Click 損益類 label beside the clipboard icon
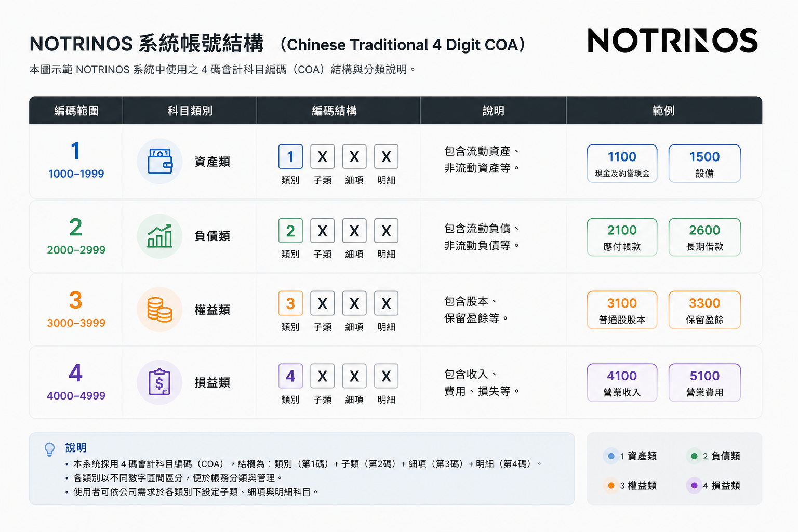 tap(212, 382)
